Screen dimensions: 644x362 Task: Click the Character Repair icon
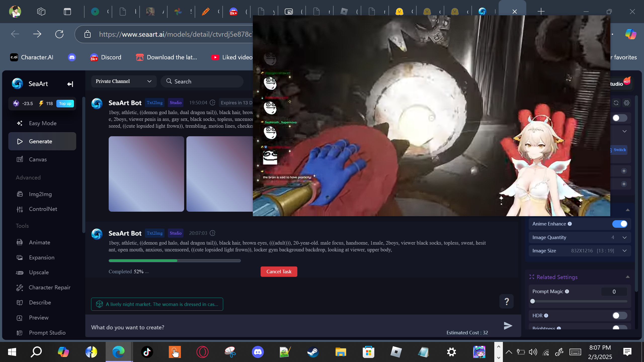point(20,288)
